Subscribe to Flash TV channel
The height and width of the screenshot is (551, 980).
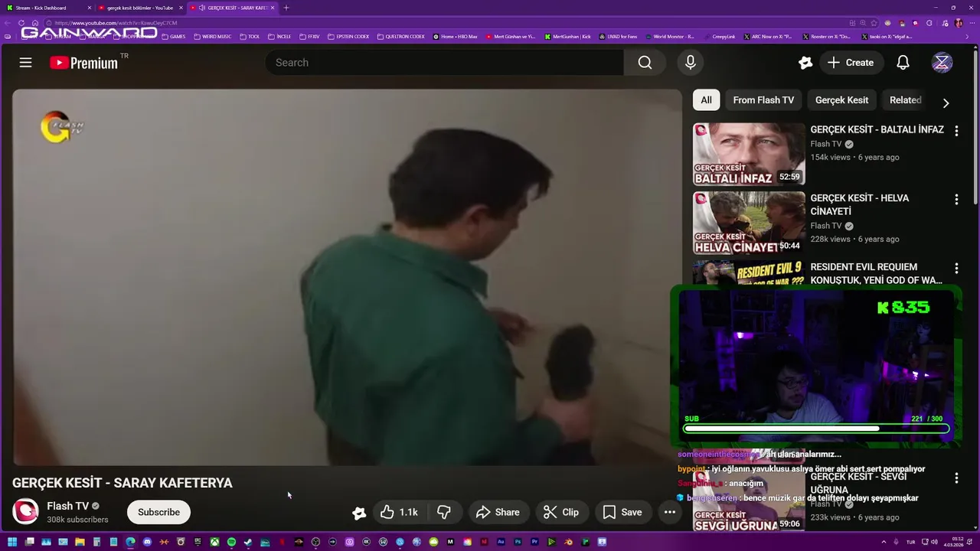(x=158, y=512)
